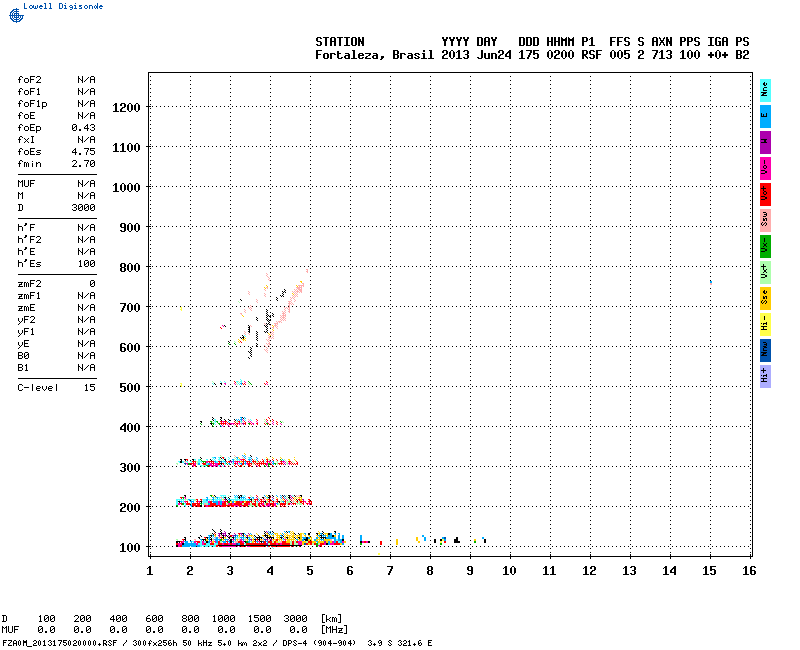The image size is (800, 650).
Task: Click the year value '2013' in header
Action: tap(455, 55)
